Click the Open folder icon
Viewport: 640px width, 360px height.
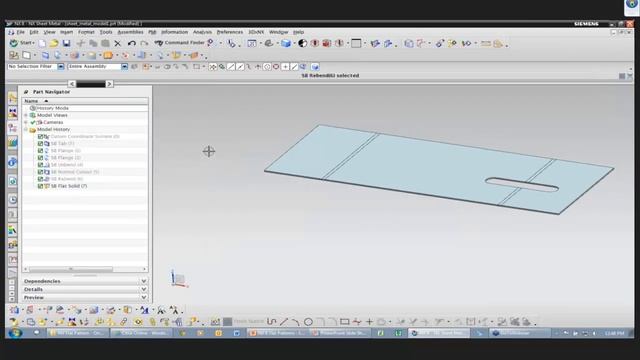pyautogui.click(x=54, y=43)
